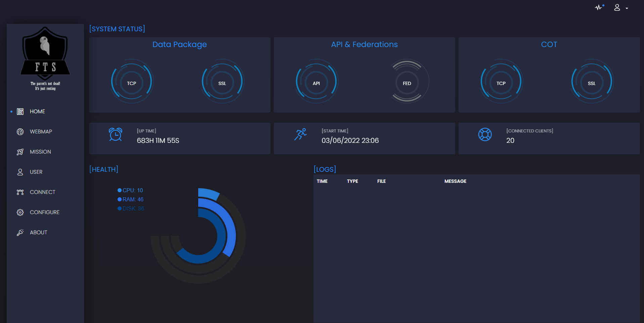
Task: Click the MISSION rocket icon
Action: pos(20,152)
